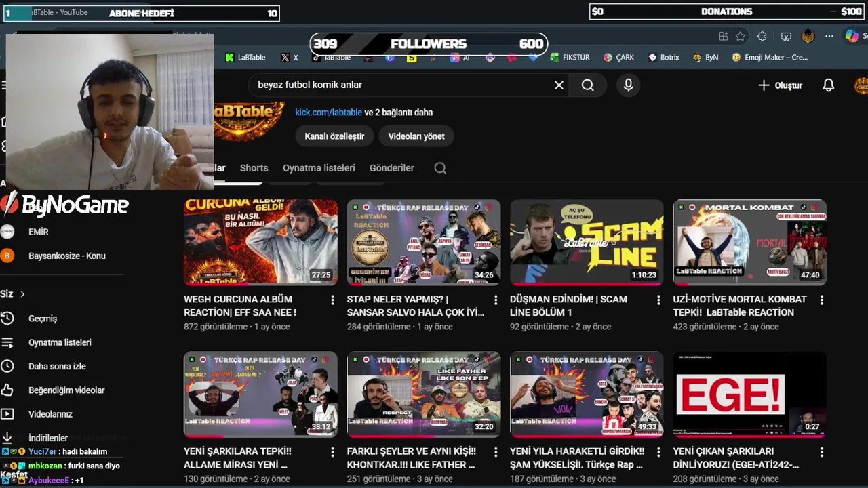Open options menu for WEGH CURCUNA video

(332, 300)
